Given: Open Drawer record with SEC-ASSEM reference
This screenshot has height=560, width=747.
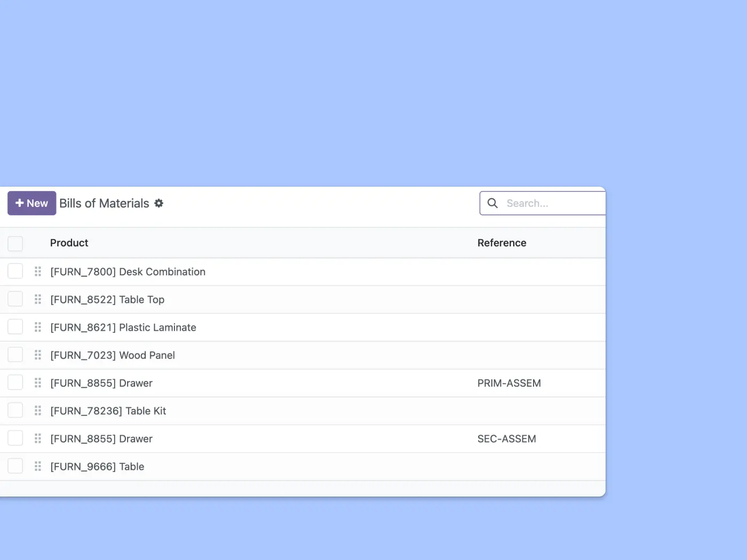Looking at the screenshot, I should 101,439.
